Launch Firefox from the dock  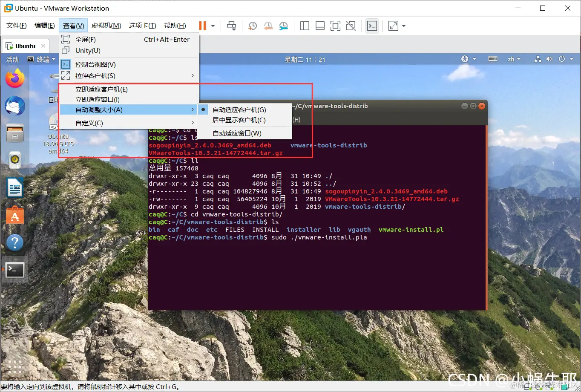click(15, 78)
